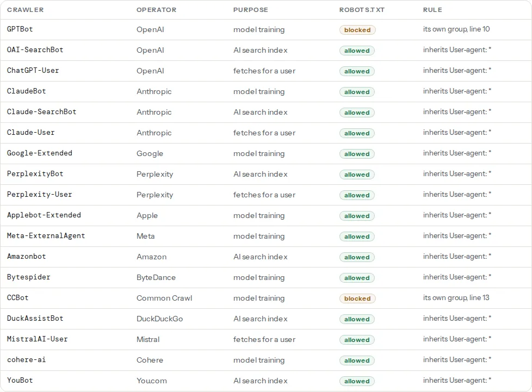Select the PerplexityBot crawler name
The image size is (532, 392).
click(x=35, y=174)
